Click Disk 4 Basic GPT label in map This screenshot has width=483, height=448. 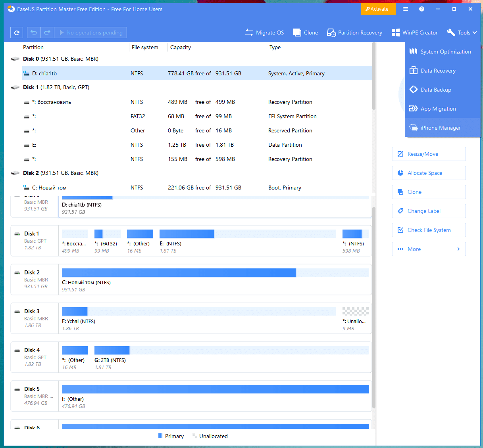(x=35, y=357)
